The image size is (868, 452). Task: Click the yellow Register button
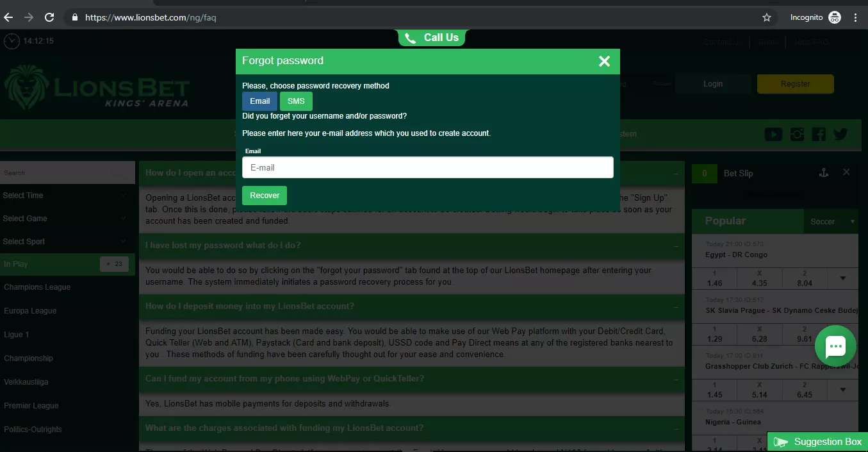pos(795,83)
